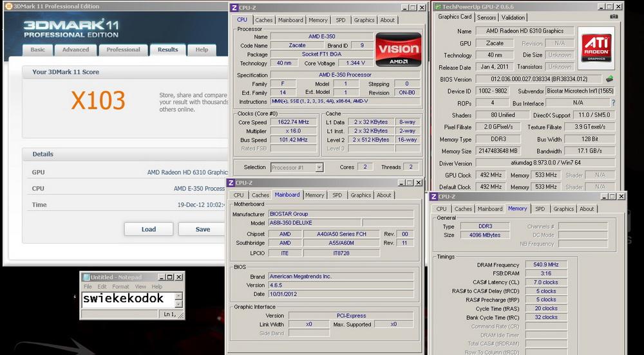Click the Save button in 3DMark
Screen dimensions: 644x355
(202, 229)
